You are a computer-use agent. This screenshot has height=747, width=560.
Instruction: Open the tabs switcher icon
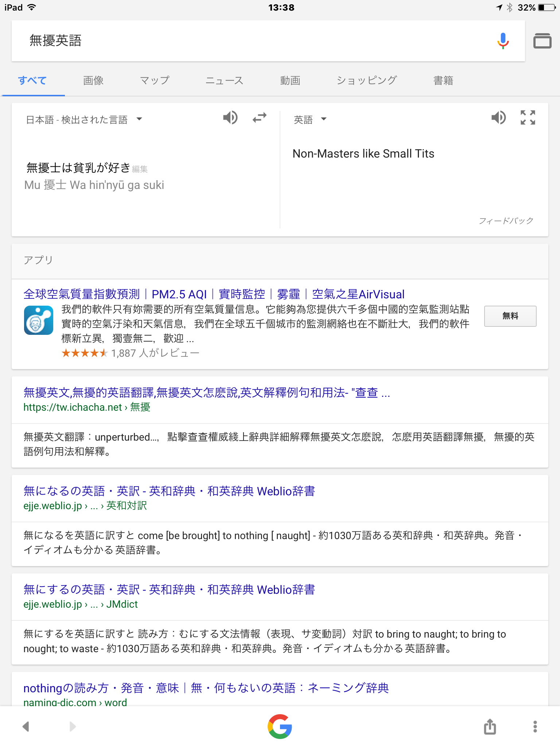(542, 41)
